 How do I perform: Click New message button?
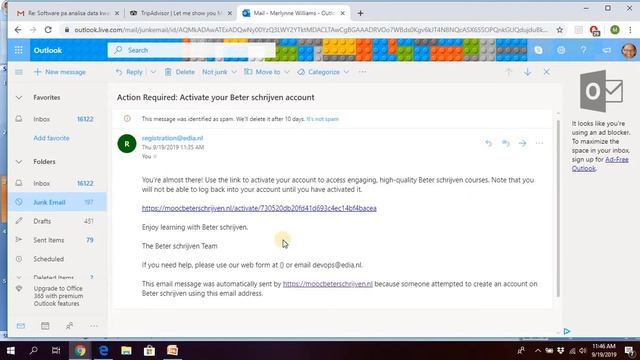pos(60,72)
